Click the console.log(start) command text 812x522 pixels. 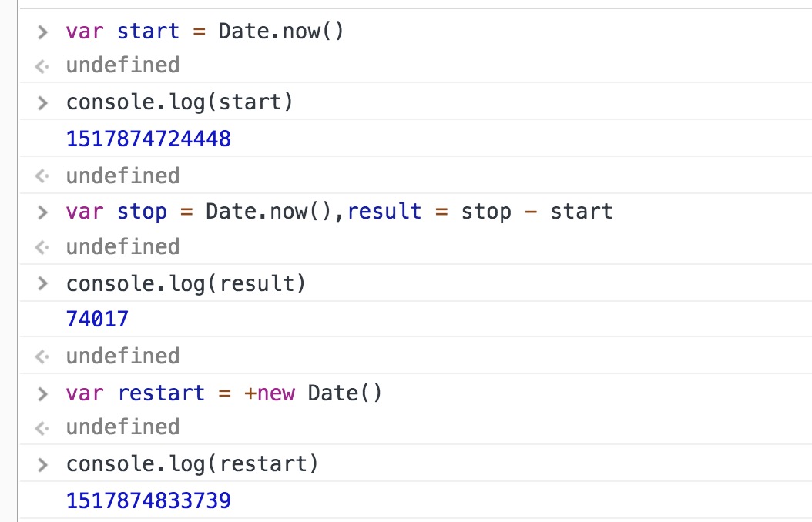click(180, 102)
